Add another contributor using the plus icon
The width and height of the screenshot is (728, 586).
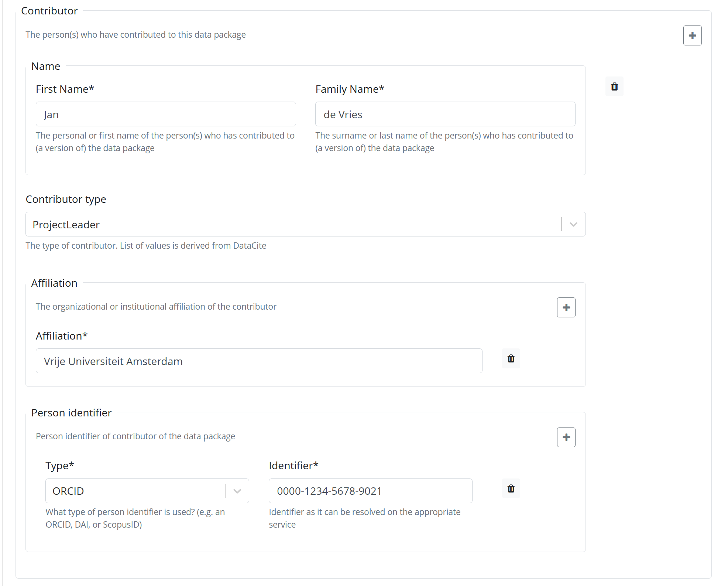tap(692, 35)
